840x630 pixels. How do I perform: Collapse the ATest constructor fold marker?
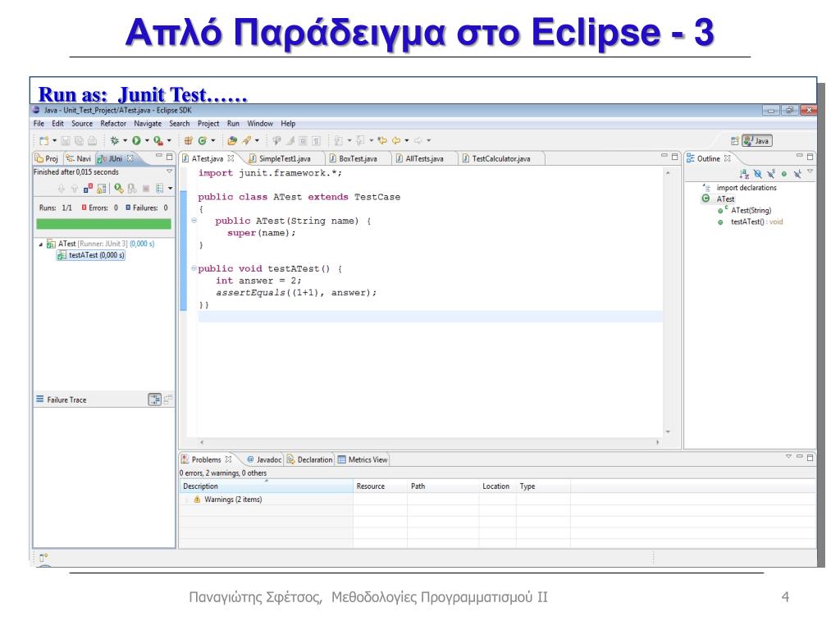coord(194,220)
